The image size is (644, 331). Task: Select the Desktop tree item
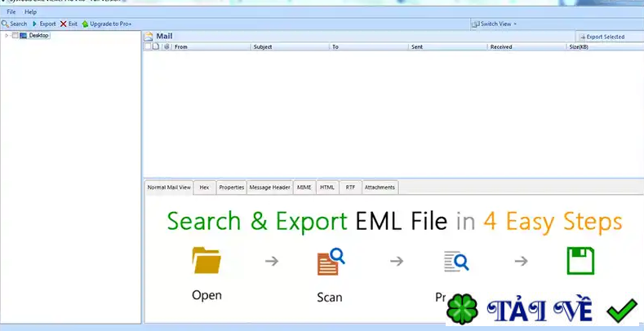coord(39,36)
